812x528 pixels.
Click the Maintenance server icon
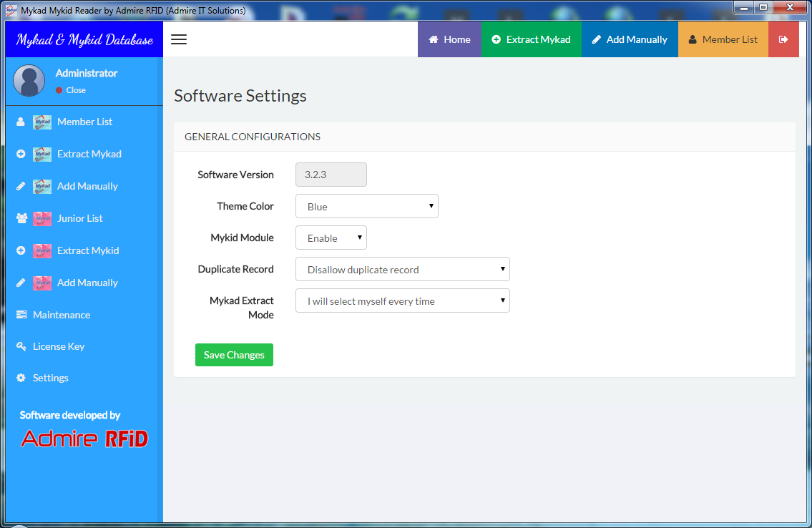click(21, 315)
